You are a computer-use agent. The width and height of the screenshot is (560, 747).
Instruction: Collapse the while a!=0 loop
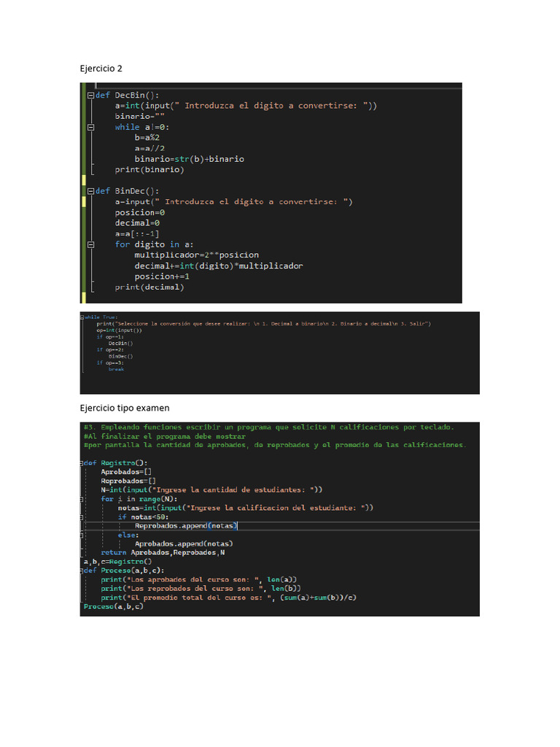tap(90, 127)
